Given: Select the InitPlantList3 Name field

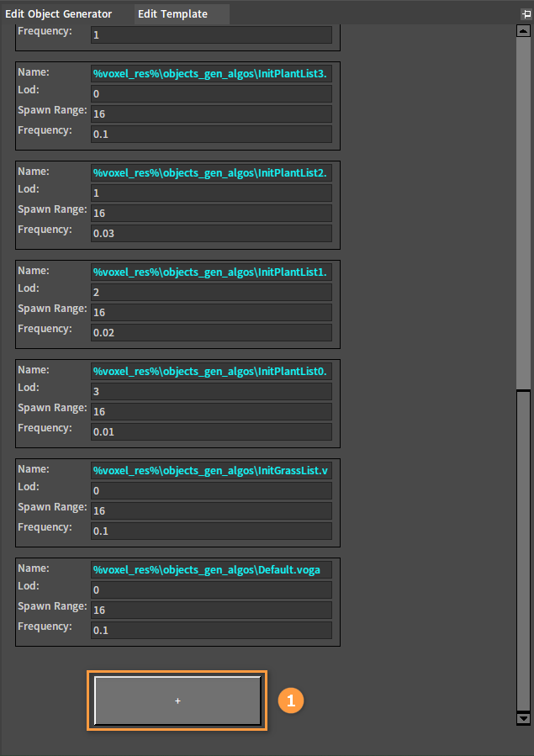Looking at the screenshot, I should click(x=211, y=74).
